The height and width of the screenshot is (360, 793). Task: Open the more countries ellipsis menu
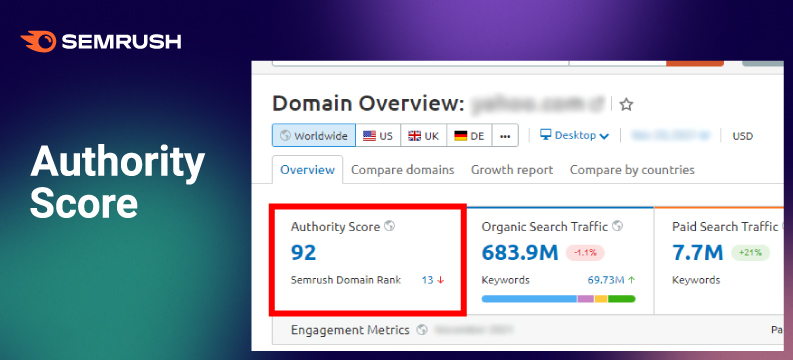(505, 136)
